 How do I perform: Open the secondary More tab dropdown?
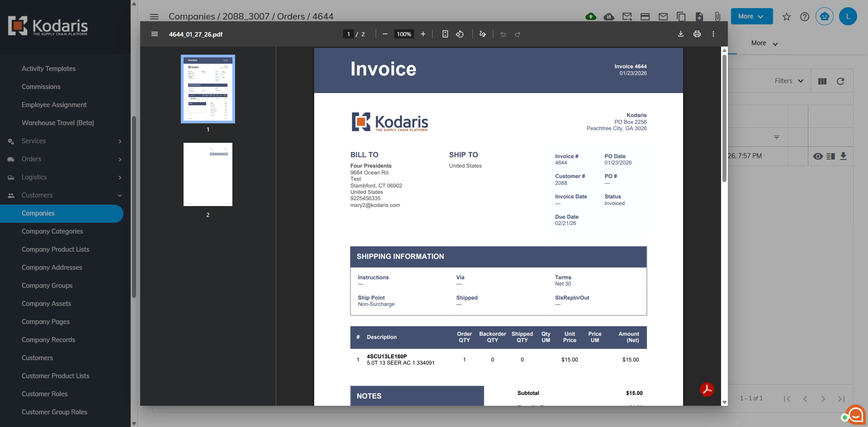tap(764, 43)
